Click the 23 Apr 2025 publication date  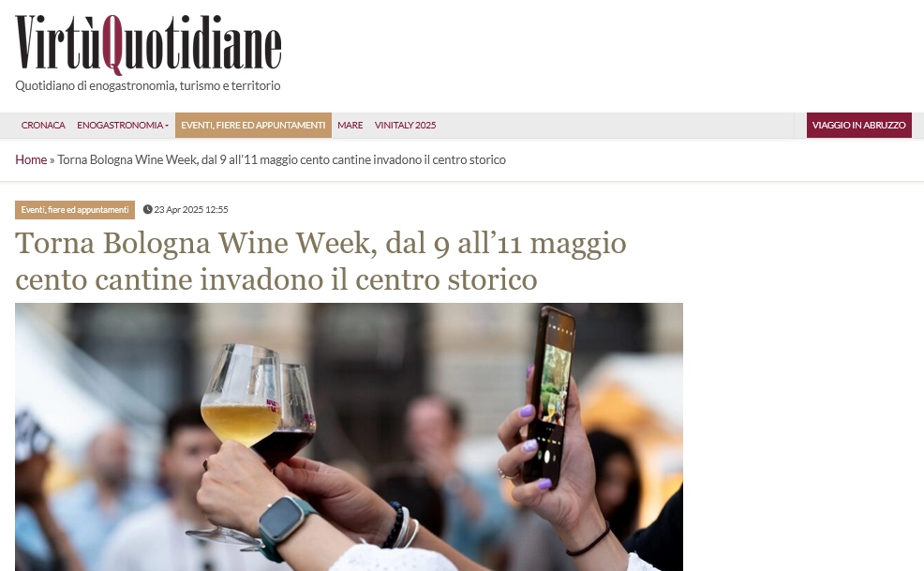pyautogui.click(x=191, y=209)
